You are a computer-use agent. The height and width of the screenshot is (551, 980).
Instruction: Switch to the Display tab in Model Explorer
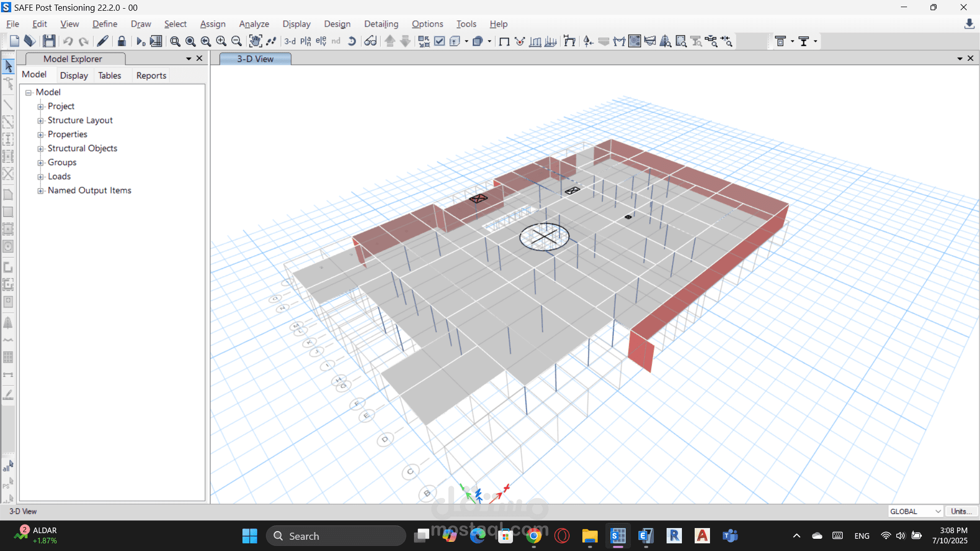pyautogui.click(x=74, y=76)
